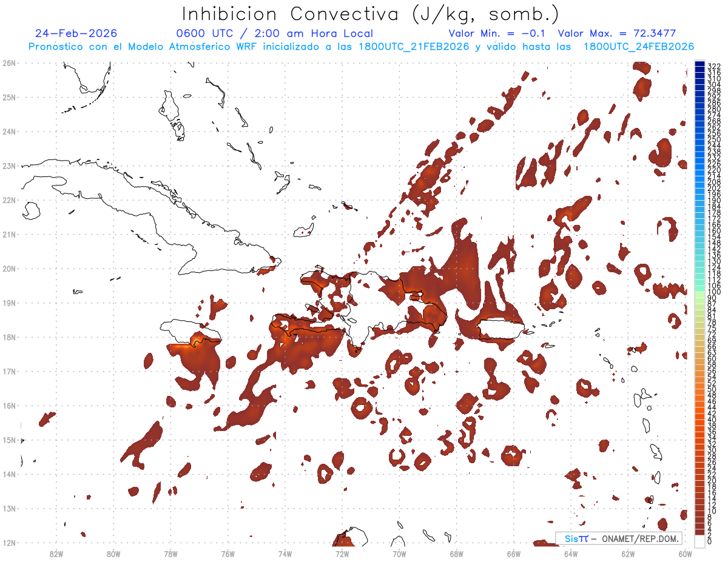The width and height of the screenshot is (728, 562).
Task: Click the 18N latitude label
Action: [9, 337]
